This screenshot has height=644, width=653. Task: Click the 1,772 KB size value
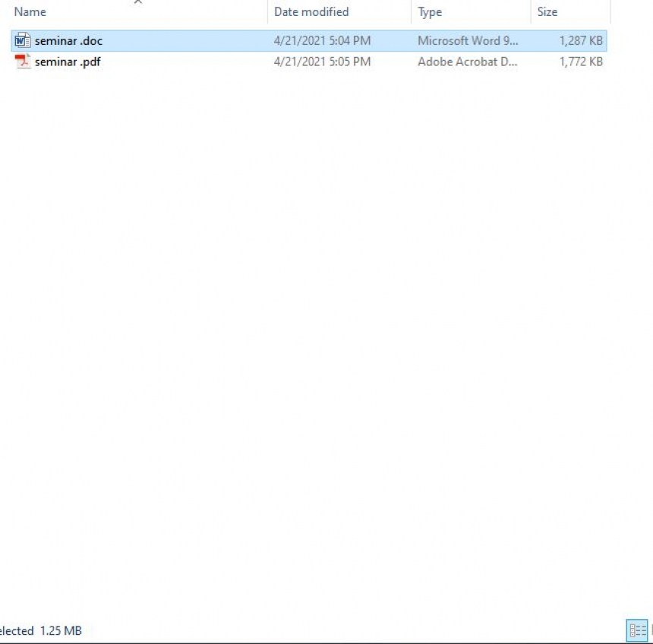click(581, 62)
